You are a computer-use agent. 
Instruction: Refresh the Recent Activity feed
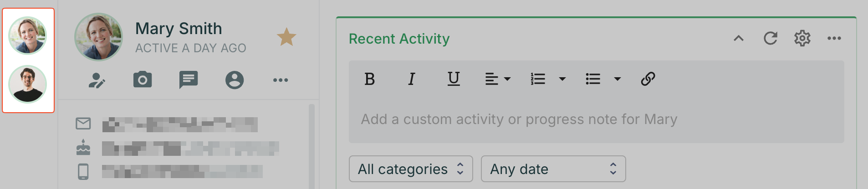771,39
